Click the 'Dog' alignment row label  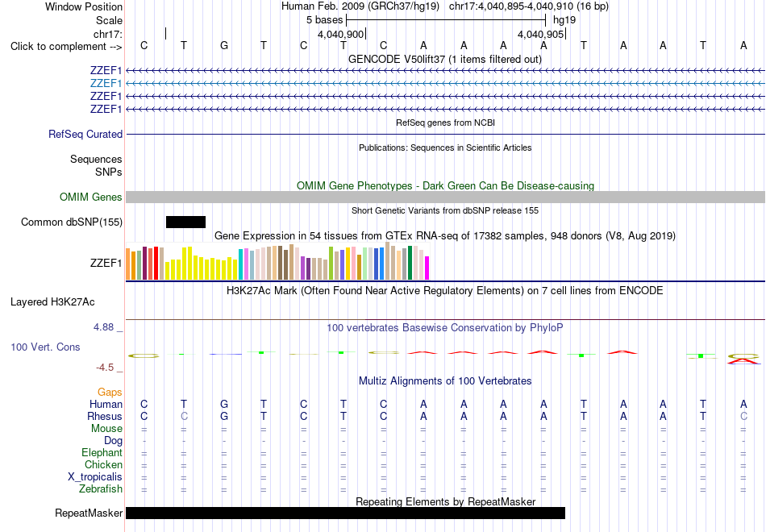coord(113,441)
